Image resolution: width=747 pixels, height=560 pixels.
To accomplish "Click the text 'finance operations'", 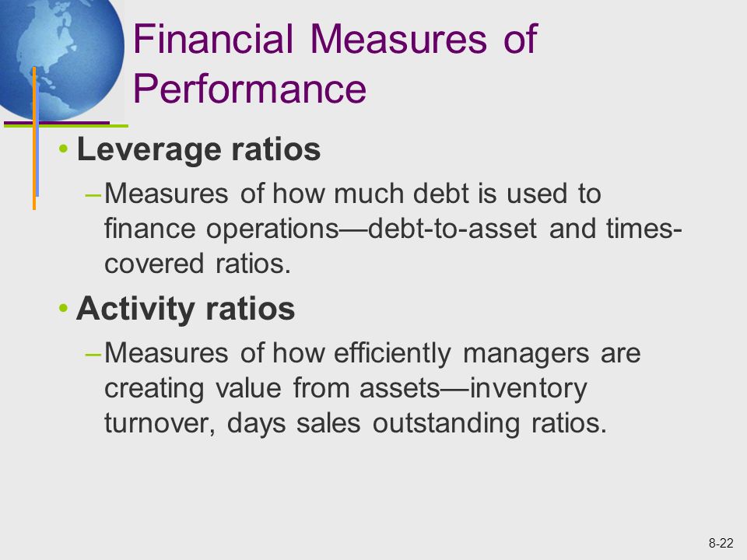I will pos(222,229).
